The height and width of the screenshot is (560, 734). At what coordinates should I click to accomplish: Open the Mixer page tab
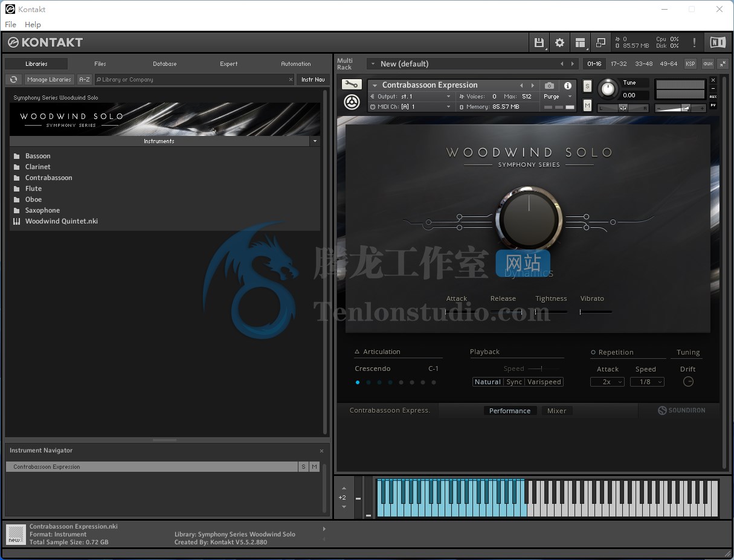557,411
